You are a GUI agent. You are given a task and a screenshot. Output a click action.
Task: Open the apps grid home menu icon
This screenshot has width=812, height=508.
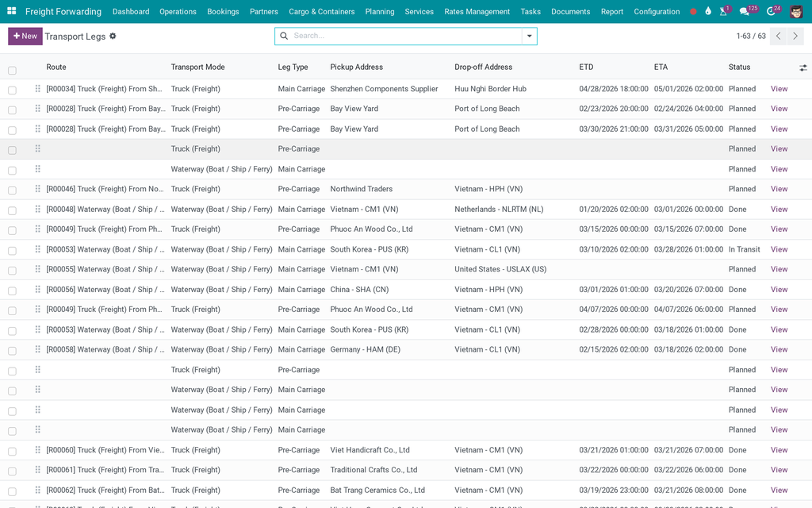pos(11,11)
